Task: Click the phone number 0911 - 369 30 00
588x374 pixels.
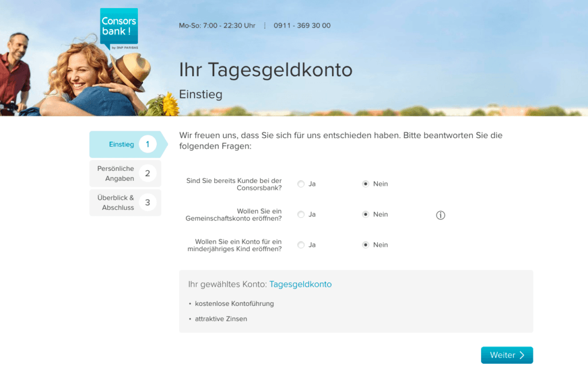Action: pos(302,26)
